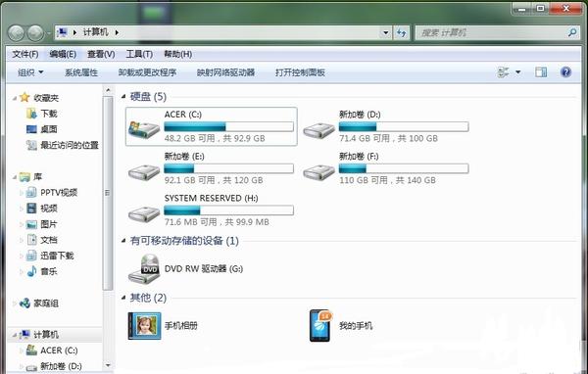Click 映射网络驱动器 toolbar button
This screenshot has width=588, height=374.
[x=225, y=72]
